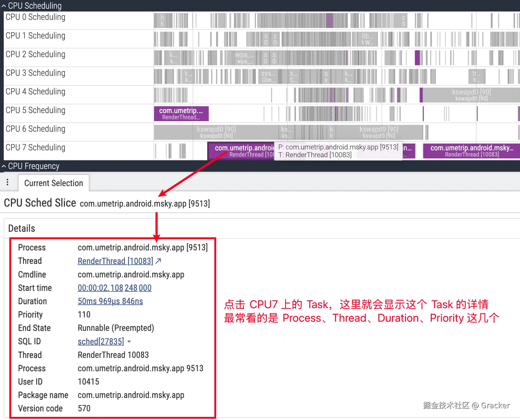Expand the dropdown arrow beside sched[27835]
520x420 pixels.
(x=129, y=342)
